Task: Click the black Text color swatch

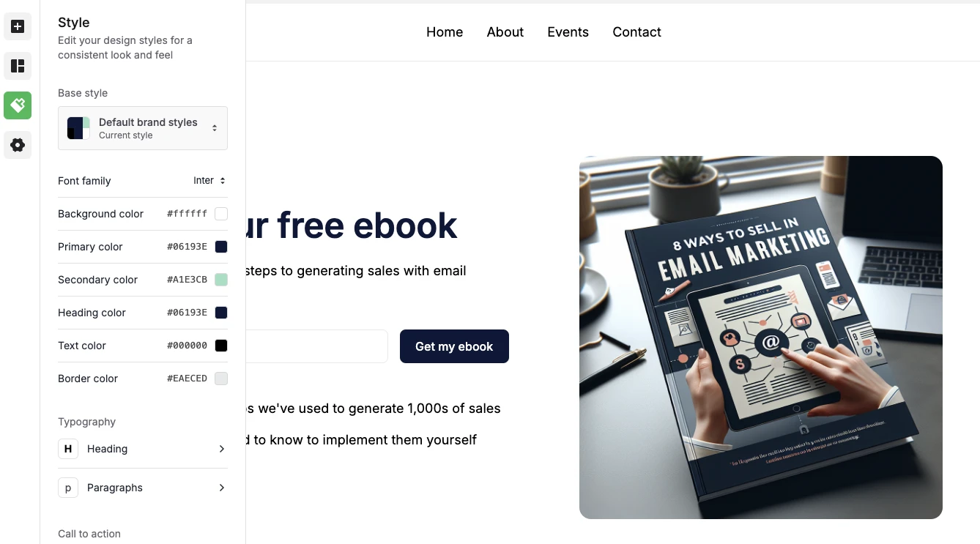Action: pos(221,346)
